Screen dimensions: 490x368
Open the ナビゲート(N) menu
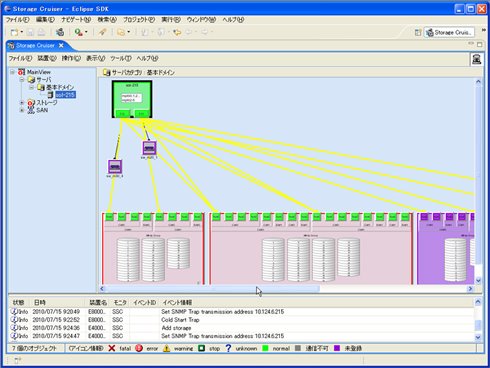(x=76, y=20)
